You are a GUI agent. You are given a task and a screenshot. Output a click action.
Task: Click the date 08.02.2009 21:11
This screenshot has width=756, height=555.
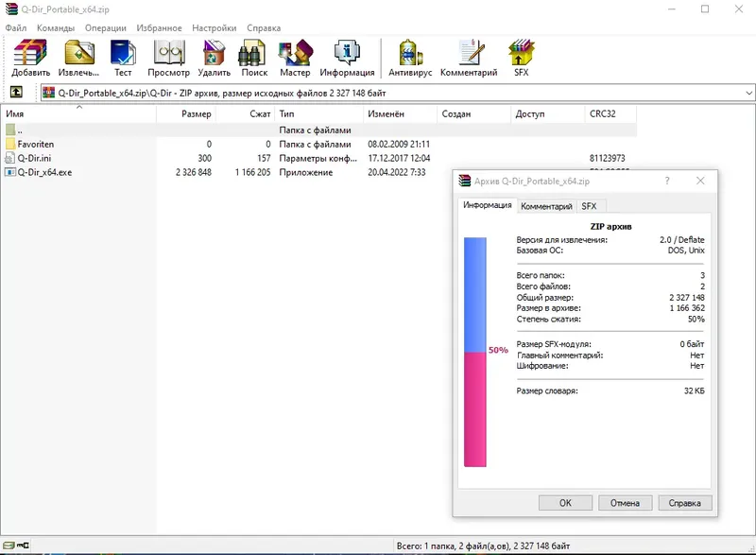(x=399, y=144)
